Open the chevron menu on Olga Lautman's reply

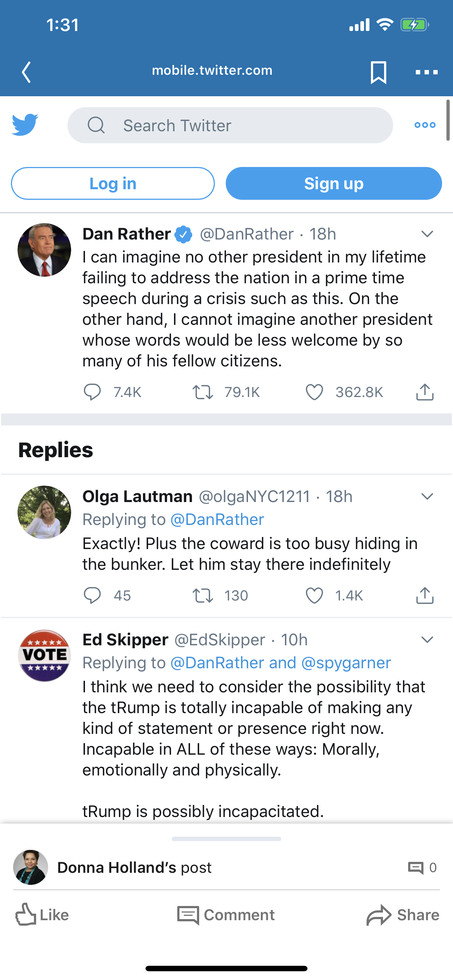(427, 497)
